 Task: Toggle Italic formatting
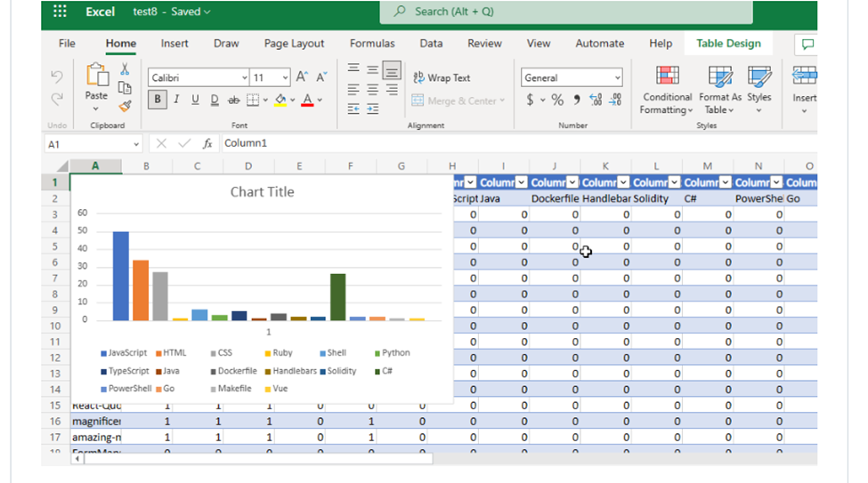[x=176, y=100]
